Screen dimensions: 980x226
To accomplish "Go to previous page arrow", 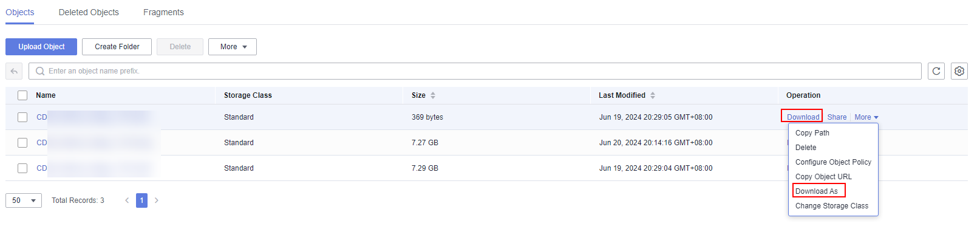I will click(127, 200).
